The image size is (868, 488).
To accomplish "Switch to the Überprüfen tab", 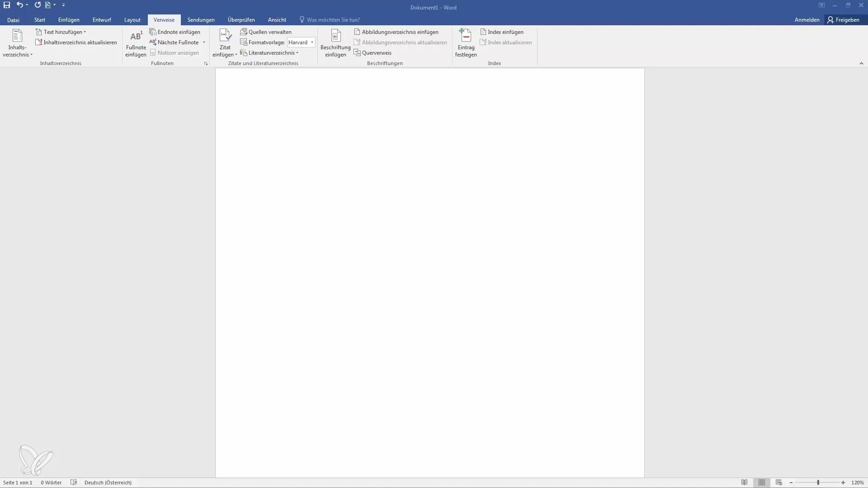I will [x=241, y=20].
